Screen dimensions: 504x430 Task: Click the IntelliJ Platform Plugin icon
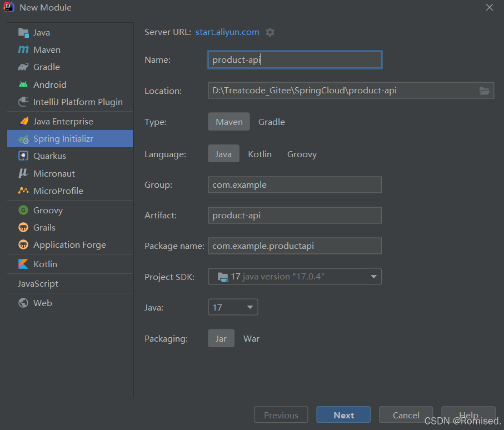(x=23, y=102)
